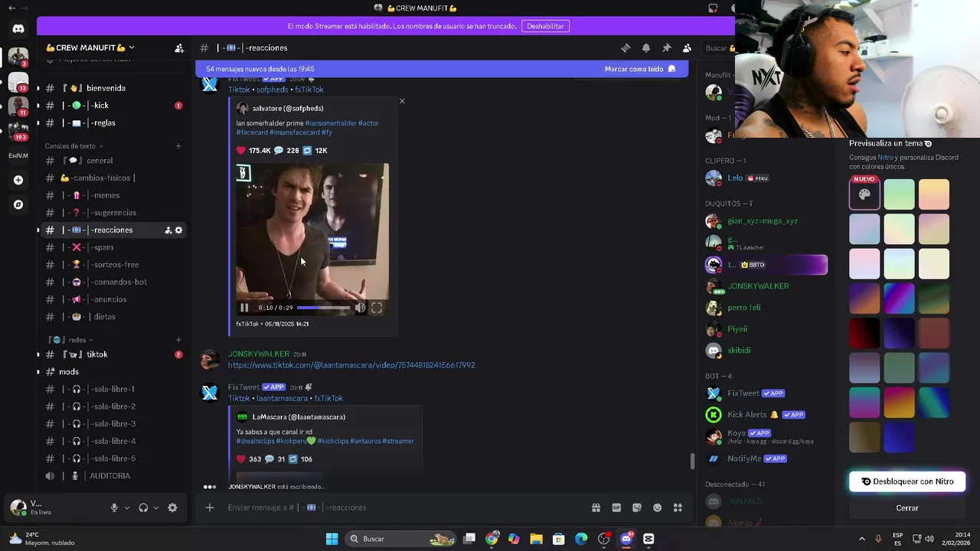Viewport: 980px width, 551px height.
Task: Add a channel to redes category
Action: click(x=178, y=340)
